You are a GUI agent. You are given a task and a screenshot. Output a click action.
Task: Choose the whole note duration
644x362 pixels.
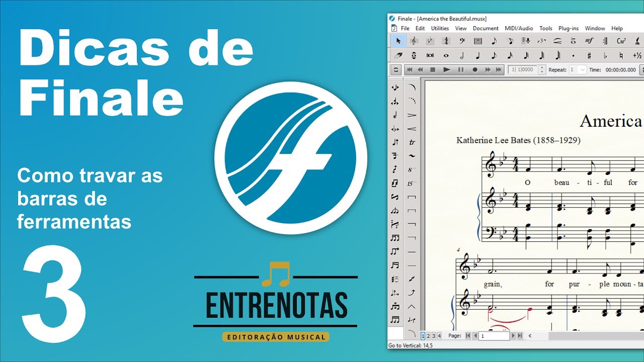[446, 55]
